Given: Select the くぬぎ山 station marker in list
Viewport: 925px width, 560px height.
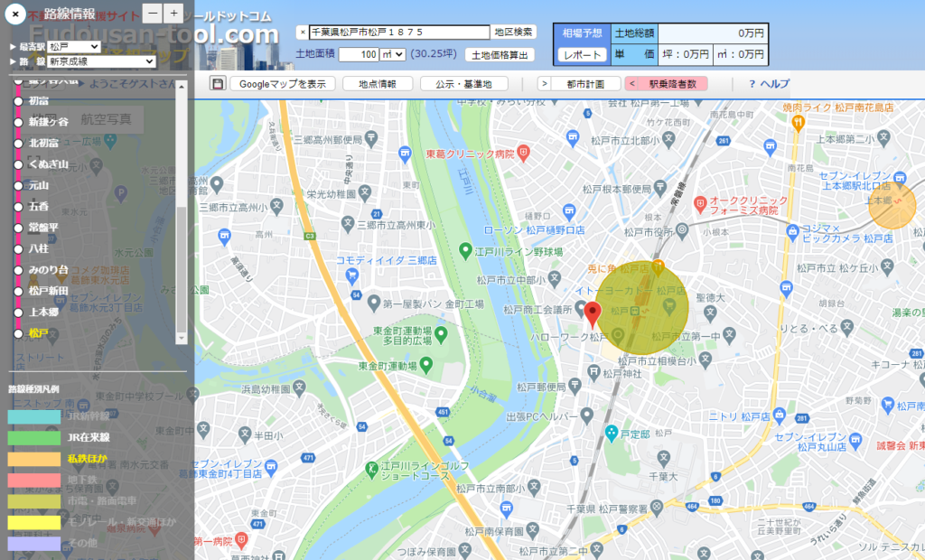Looking at the screenshot, I should pos(18,164).
